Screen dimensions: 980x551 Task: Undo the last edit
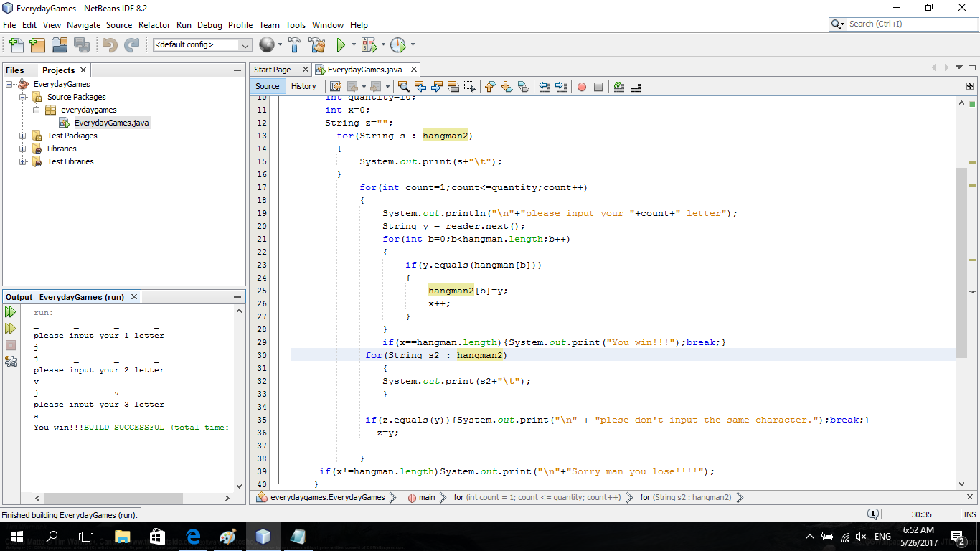point(108,44)
